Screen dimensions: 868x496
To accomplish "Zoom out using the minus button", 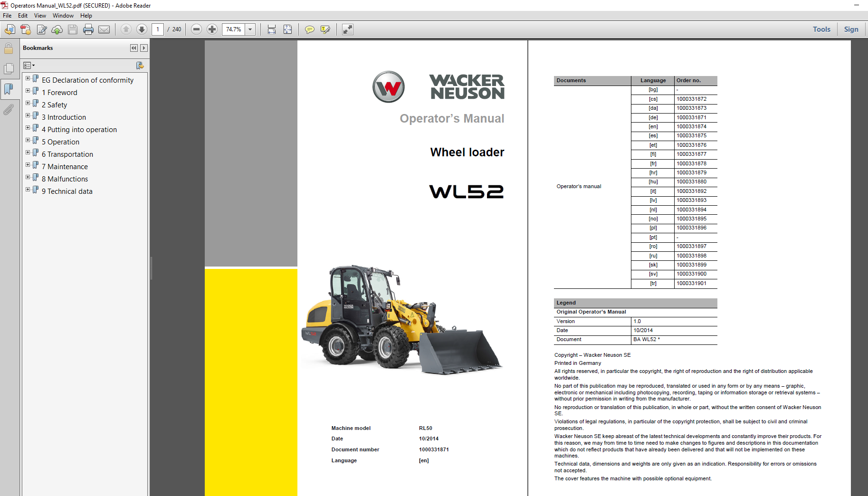I will 196,29.
